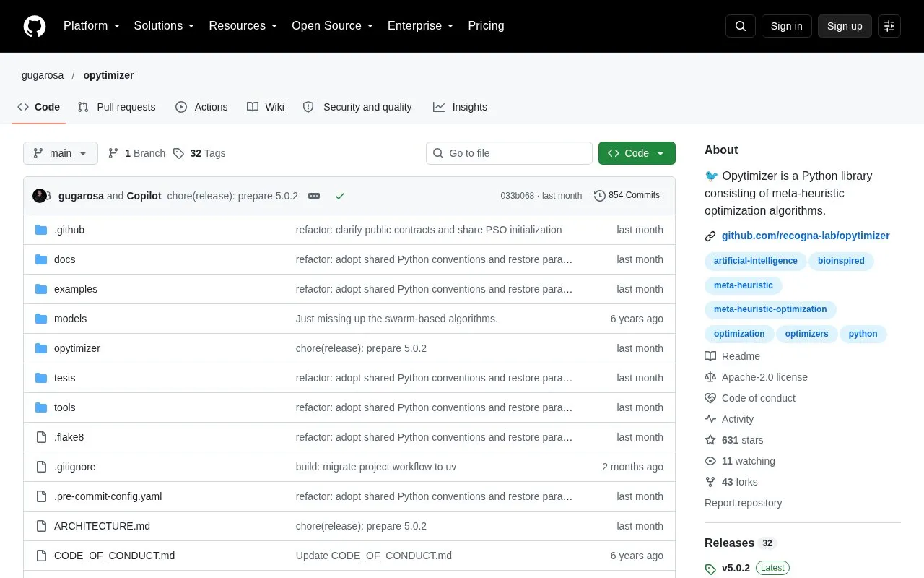This screenshot has width=924, height=578.
Task: Open the Enterprise dropdown
Action: 421,26
